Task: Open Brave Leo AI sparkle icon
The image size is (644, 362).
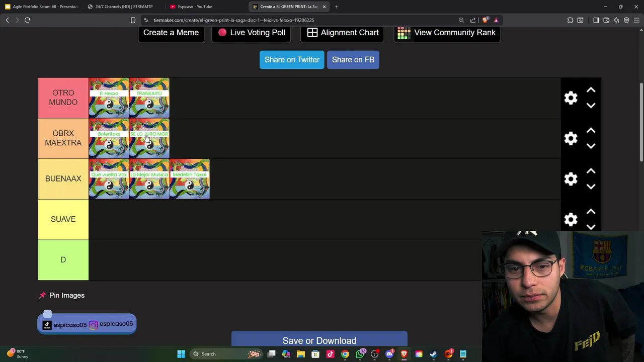Action: 616,20
